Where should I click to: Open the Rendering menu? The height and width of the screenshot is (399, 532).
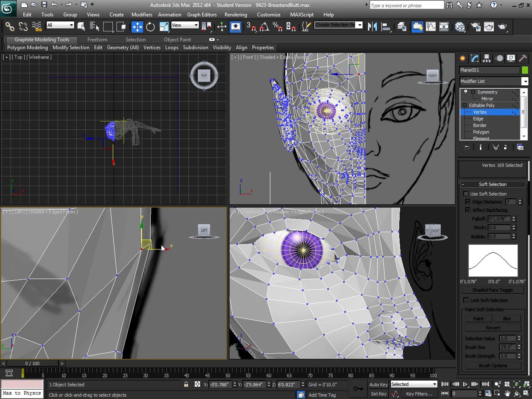pyautogui.click(x=236, y=14)
